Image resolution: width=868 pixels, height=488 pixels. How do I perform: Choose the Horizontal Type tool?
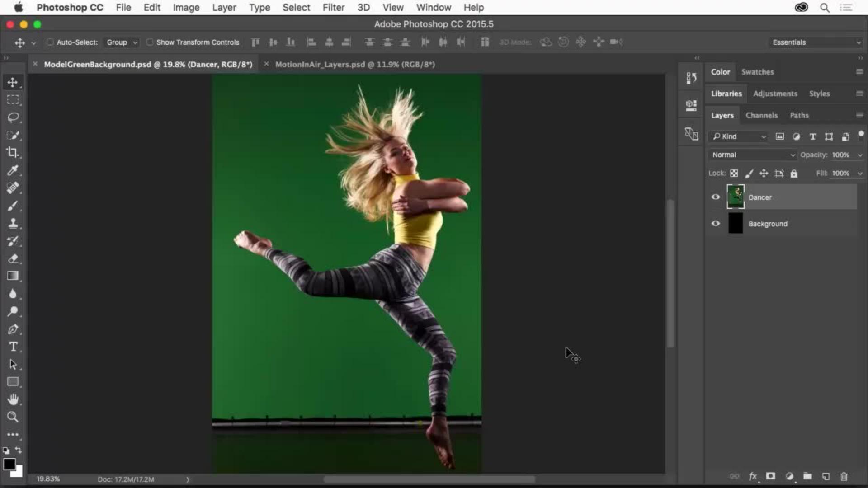(x=13, y=347)
